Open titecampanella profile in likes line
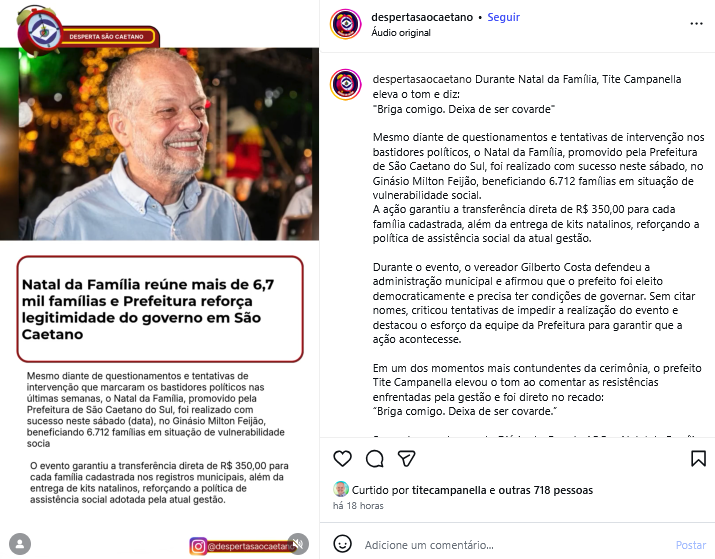 (x=449, y=490)
